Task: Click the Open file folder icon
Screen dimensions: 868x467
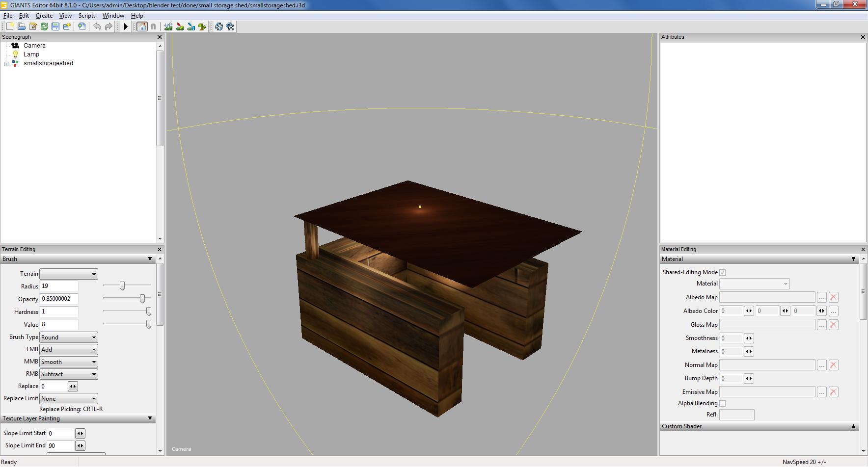Action: tap(21, 26)
